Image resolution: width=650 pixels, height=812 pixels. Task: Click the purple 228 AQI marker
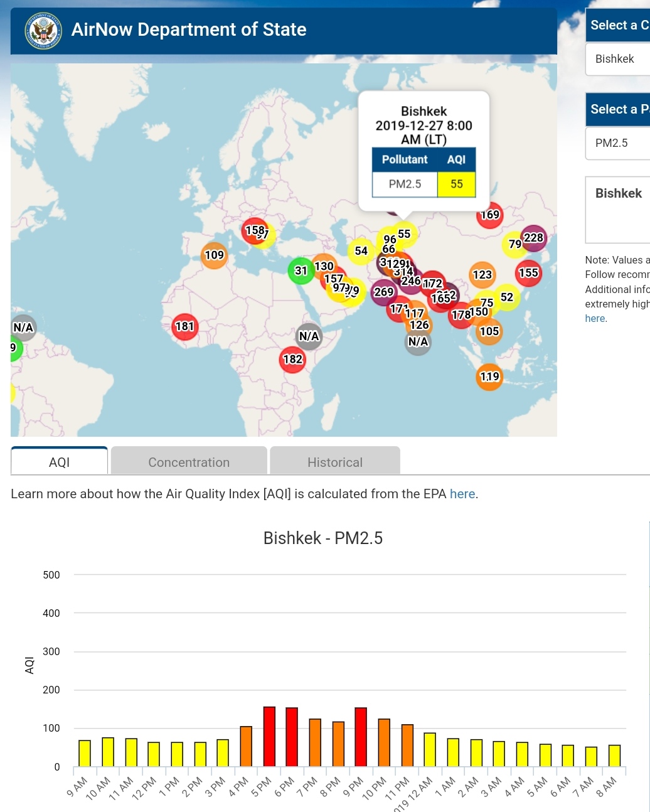[x=534, y=237]
